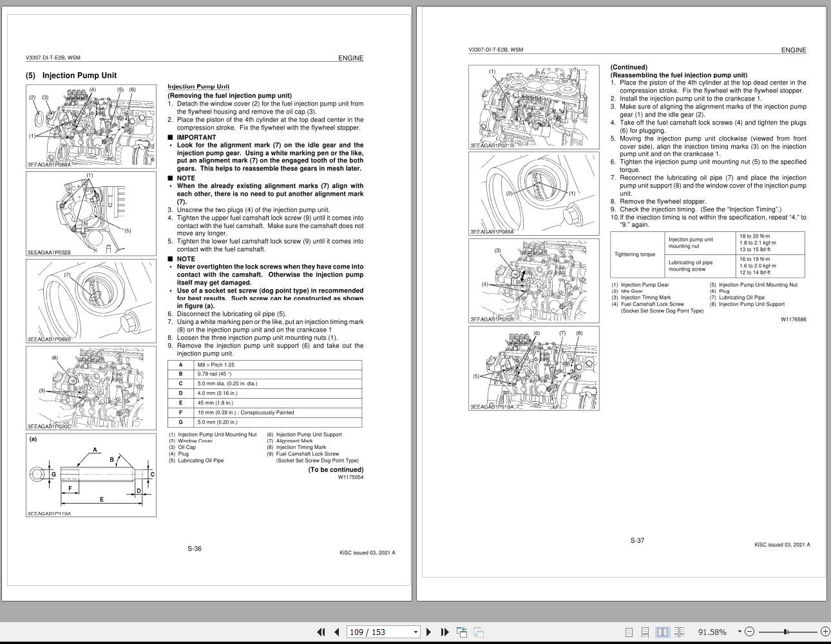Return to the previous view

click(462, 632)
